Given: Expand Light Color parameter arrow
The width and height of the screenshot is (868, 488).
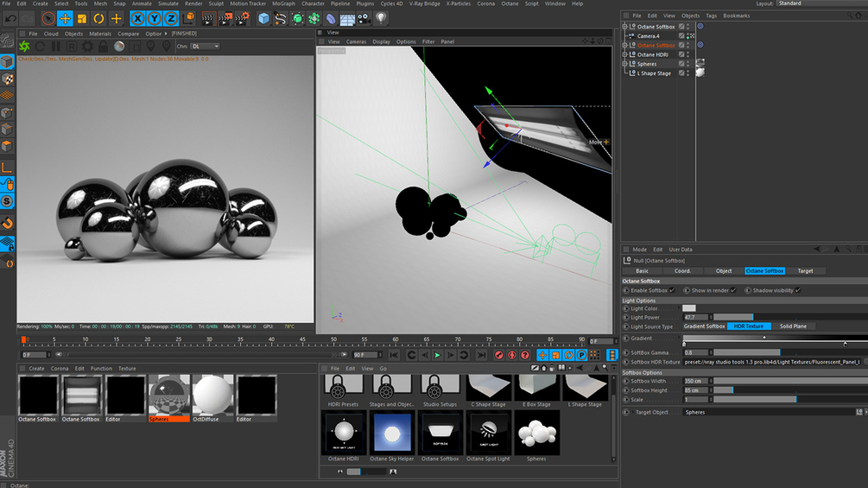Looking at the screenshot, I should (x=626, y=308).
